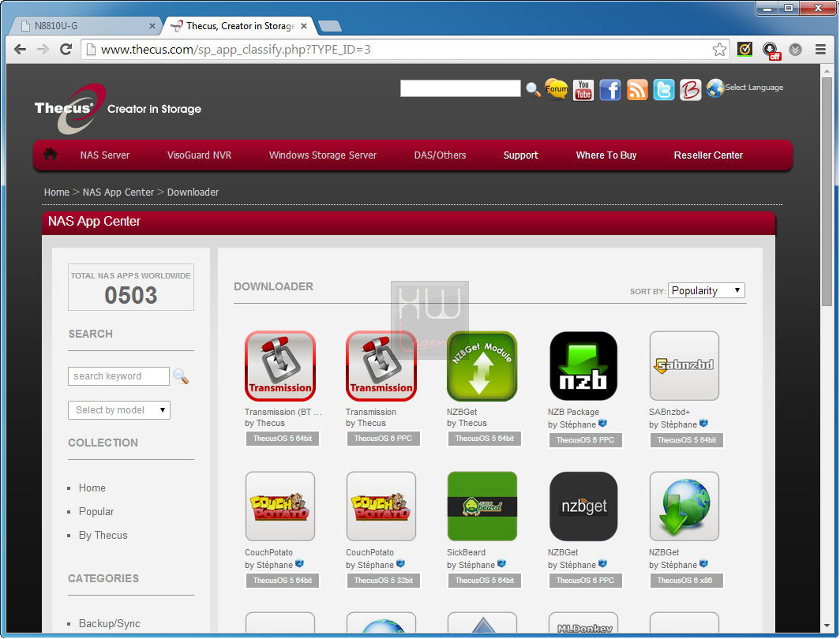The width and height of the screenshot is (840, 639).
Task: Open the Twitter icon in the header
Action: click(664, 90)
